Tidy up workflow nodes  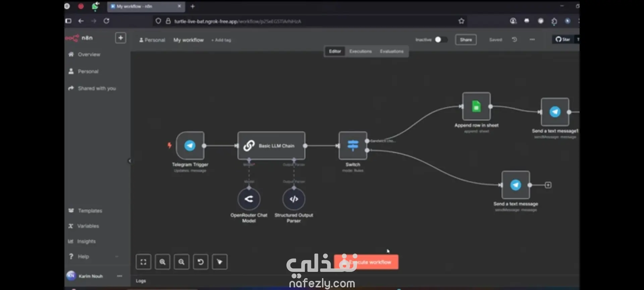tap(220, 262)
